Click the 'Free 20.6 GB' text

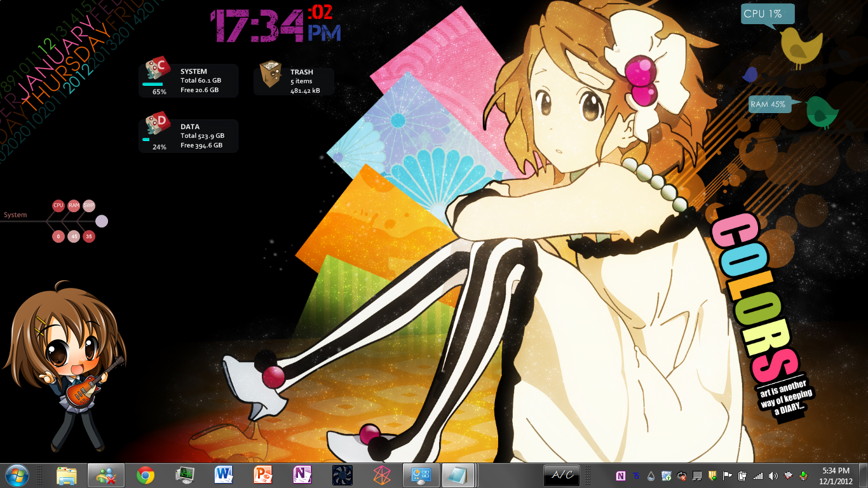point(200,90)
